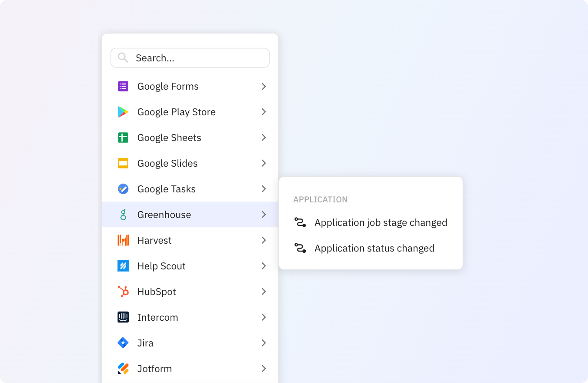Image resolution: width=588 pixels, height=383 pixels.
Task: Click the Intercom dark icon
Action: click(123, 317)
